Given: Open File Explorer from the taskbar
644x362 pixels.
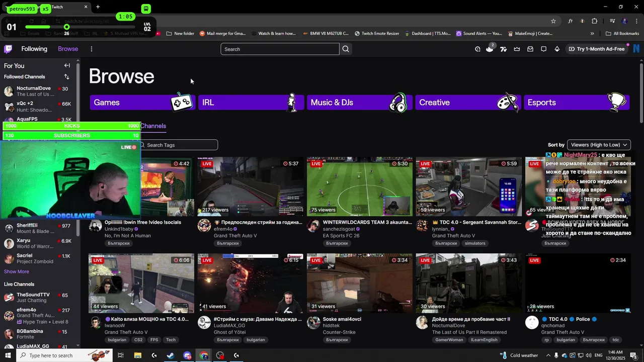Looking at the screenshot, I should coord(137,355).
